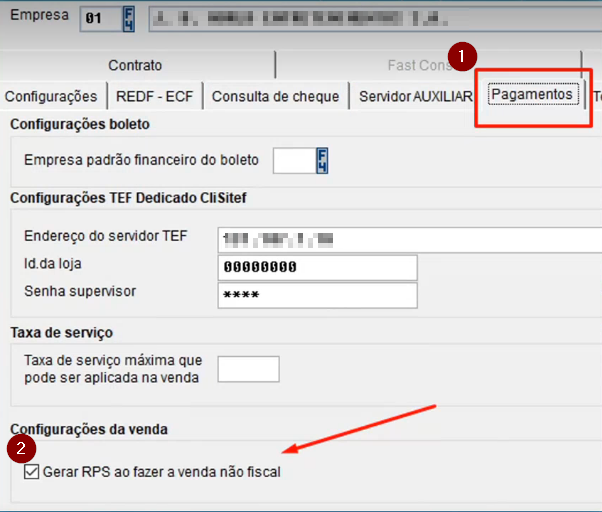Switch to the Contrato tab
The height and width of the screenshot is (512, 602).
(x=135, y=65)
